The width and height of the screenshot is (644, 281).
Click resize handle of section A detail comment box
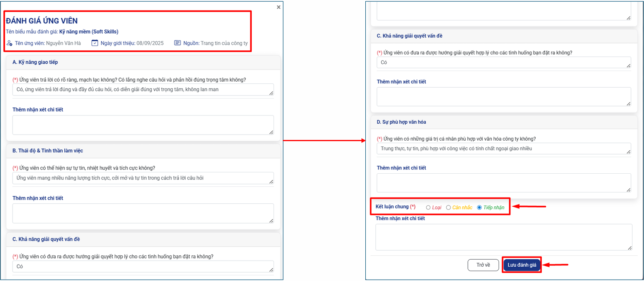[x=271, y=132]
